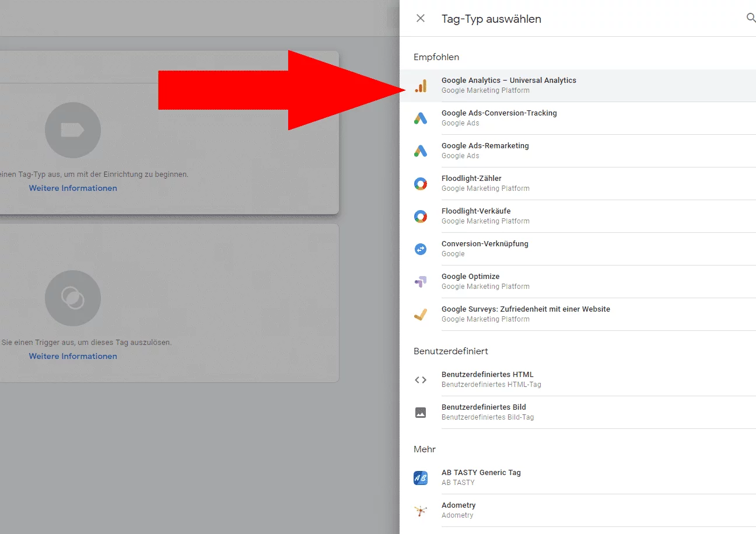Viewport: 756px width, 534px height.
Task: Select Google Surveys: Zufriedenheit mit einer Website
Action: [x=577, y=315]
